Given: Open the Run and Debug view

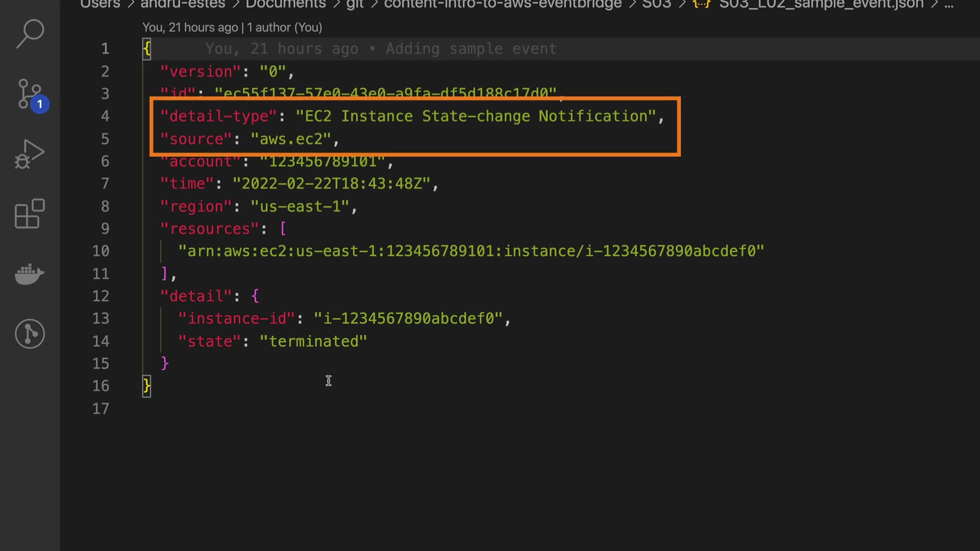Looking at the screenshot, I should (x=30, y=154).
